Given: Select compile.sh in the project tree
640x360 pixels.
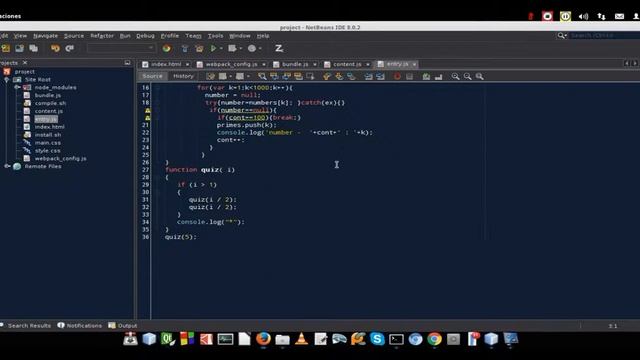Looking at the screenshot, I should pos(50,103).
